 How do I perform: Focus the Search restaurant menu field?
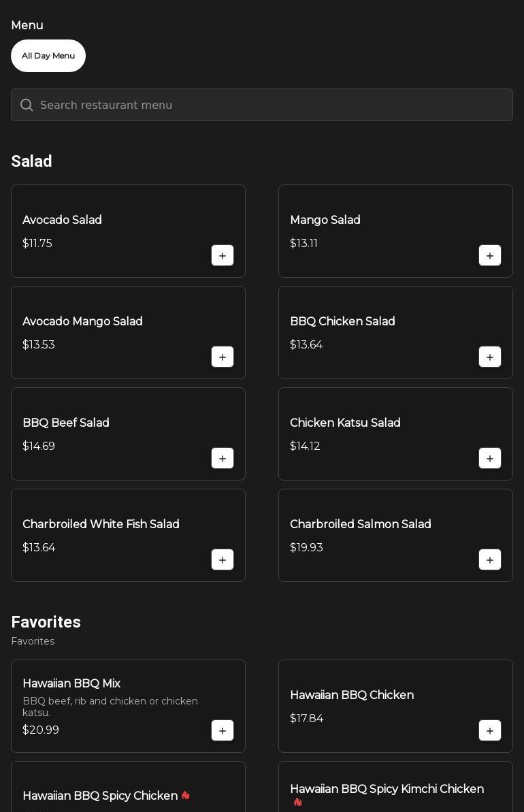click(262, 105)
